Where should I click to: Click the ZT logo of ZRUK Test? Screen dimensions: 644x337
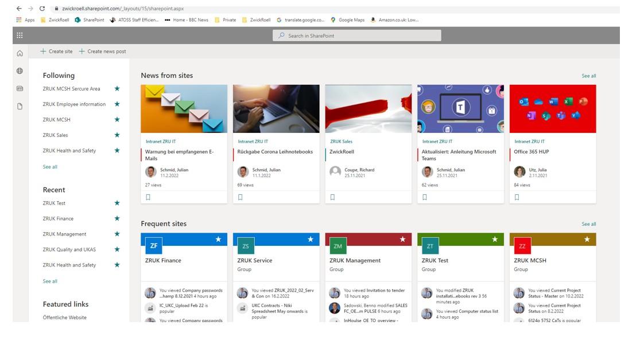(x=430, y=245)
